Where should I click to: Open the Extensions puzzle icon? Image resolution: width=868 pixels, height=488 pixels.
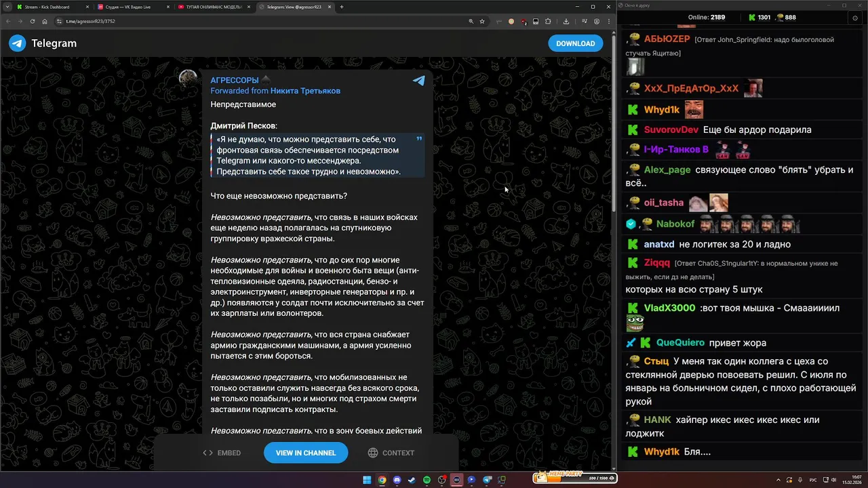pyautogui.click(x=548, y=21)
